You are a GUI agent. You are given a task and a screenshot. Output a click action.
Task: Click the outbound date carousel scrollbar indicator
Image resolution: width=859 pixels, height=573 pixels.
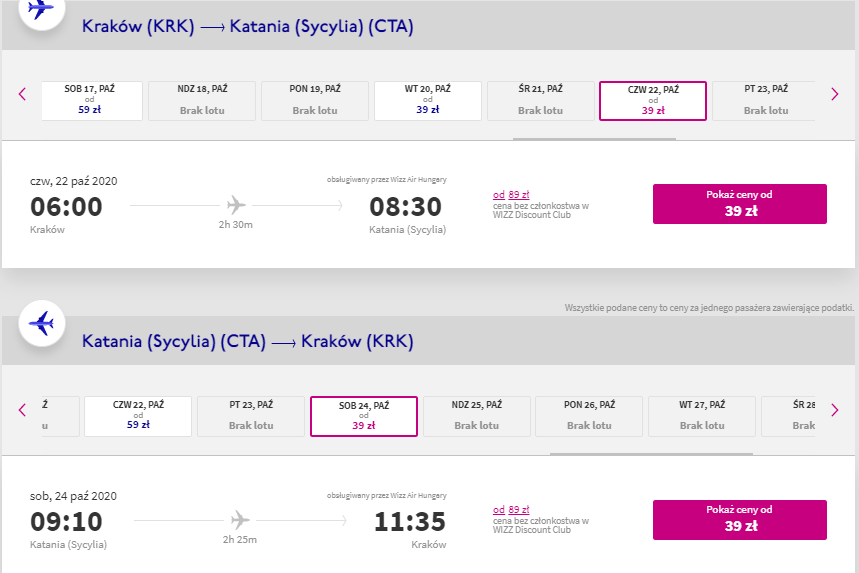[x=594, y=139]
